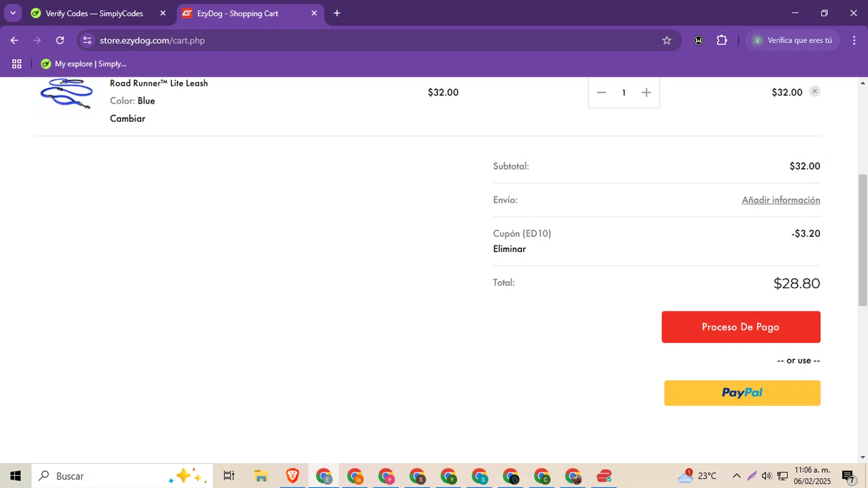
Task: Open File Explorer from the taskbar
Action: click(x=261, y=476)
